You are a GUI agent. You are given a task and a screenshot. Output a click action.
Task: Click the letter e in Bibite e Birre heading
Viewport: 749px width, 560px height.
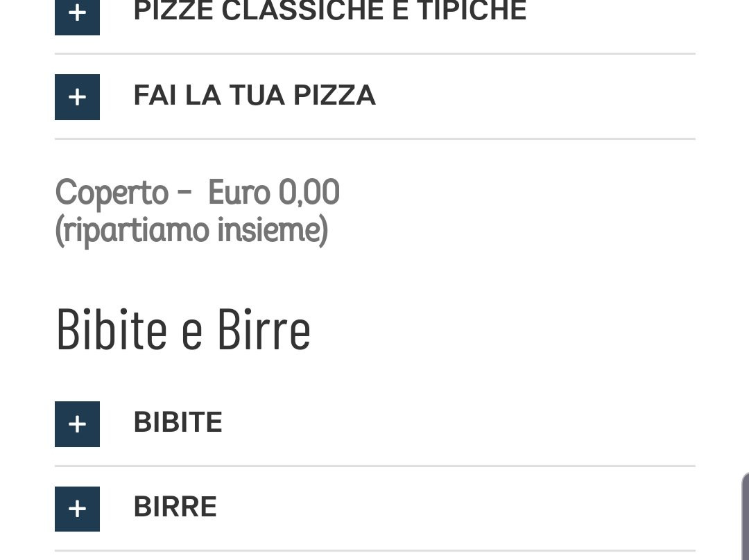[x=191, y=331]
